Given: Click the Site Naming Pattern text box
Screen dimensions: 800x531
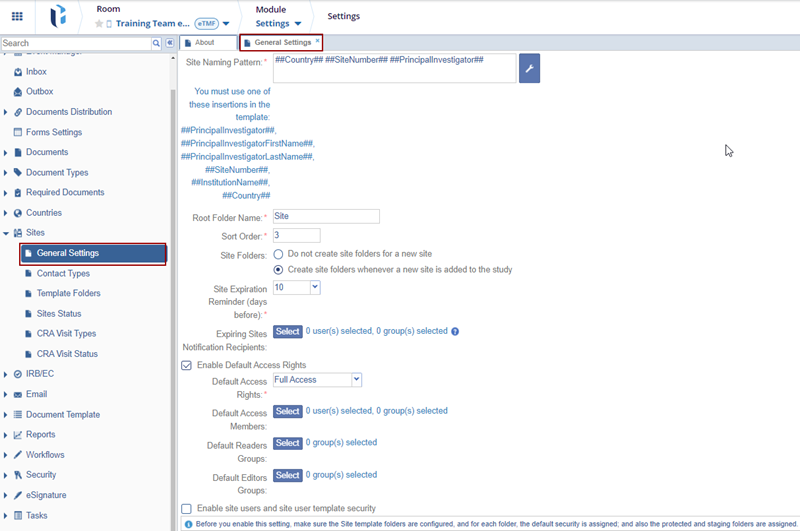Looking at the screenshot, I should (394, 68).
